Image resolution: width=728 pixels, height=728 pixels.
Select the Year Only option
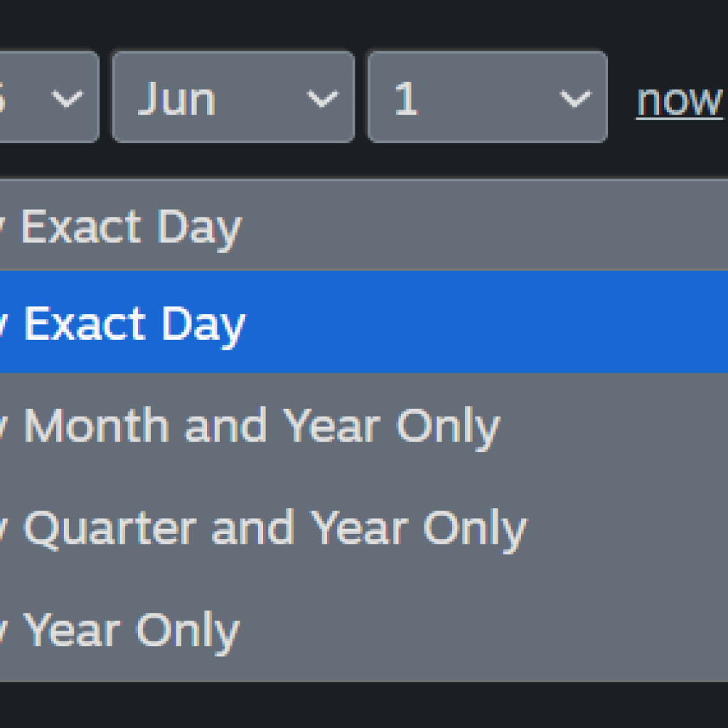click(284, 628)
